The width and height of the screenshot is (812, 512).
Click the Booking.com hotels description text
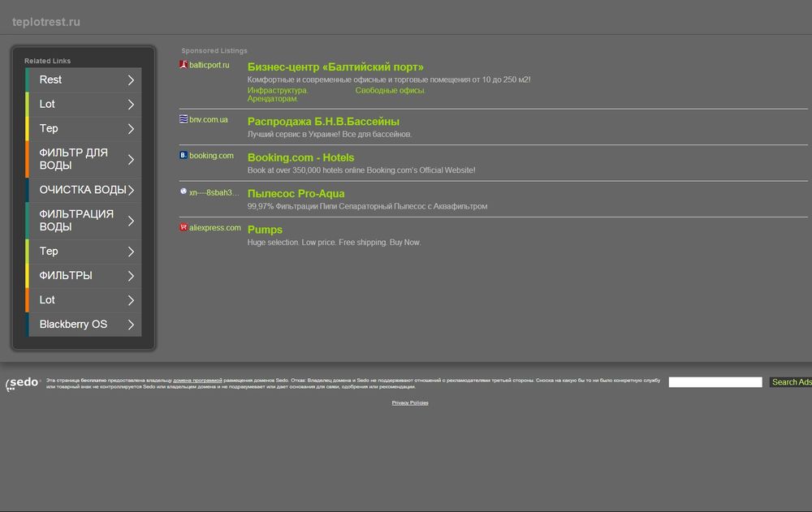pyautogui.click(x=361, y=170)
